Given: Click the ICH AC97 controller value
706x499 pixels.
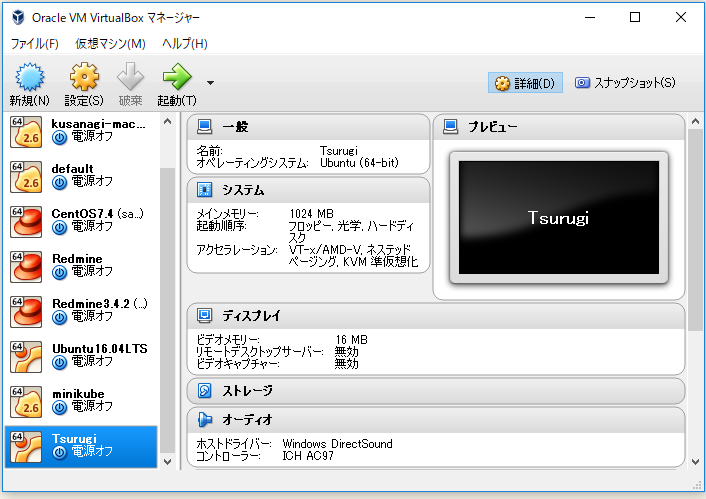Looking at the screenshot, I should (x=308, y=456).
